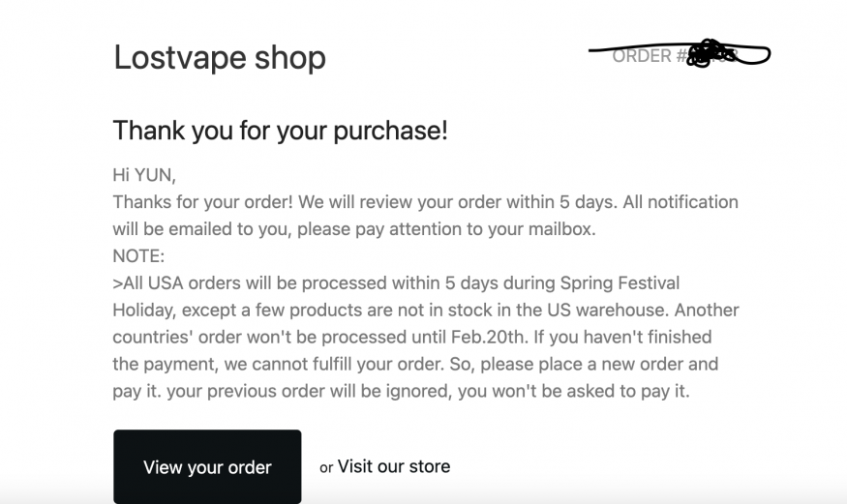Click the All notification phrase
The height and width of the screenshot is (504, 847).
tap(681, 202)
